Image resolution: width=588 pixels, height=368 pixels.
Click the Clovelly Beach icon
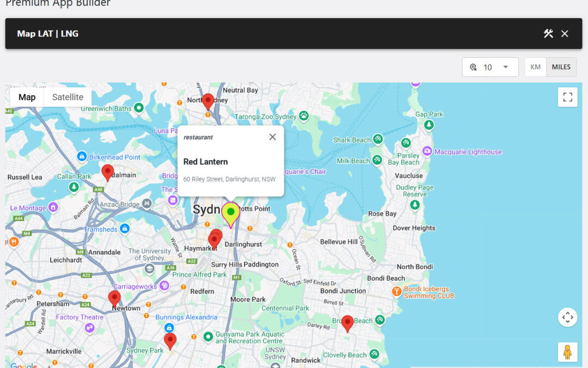pos(374,354)
